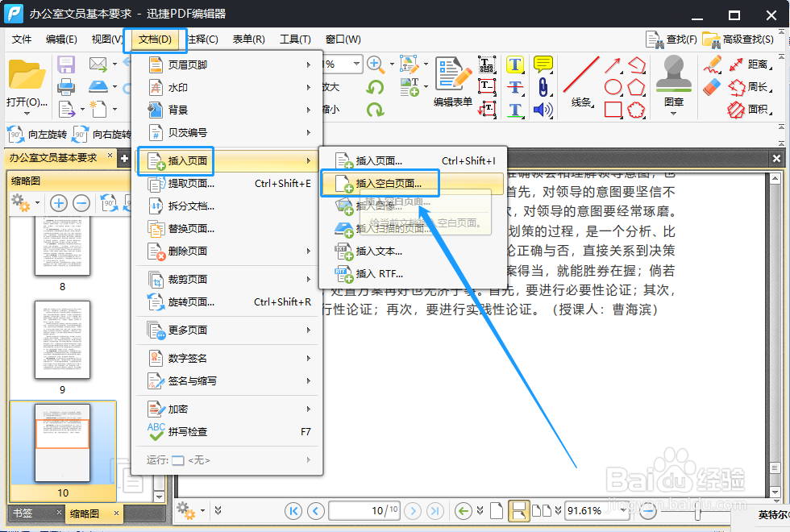Click 高级查找(S) advanced search button
The height and width of the screenshot is (532, 790).
738,39
